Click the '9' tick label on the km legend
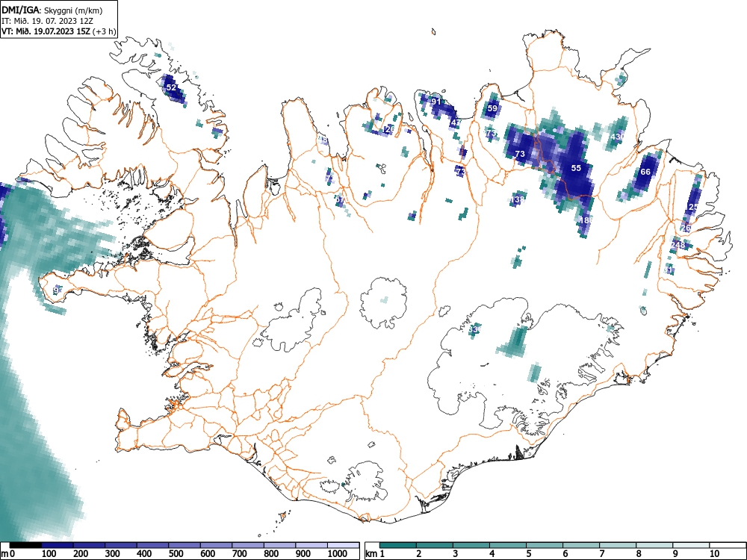 tap(675, 554)
